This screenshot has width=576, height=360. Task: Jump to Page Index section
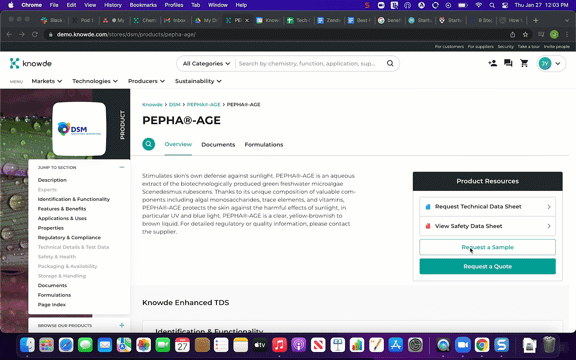click(51, 305)
